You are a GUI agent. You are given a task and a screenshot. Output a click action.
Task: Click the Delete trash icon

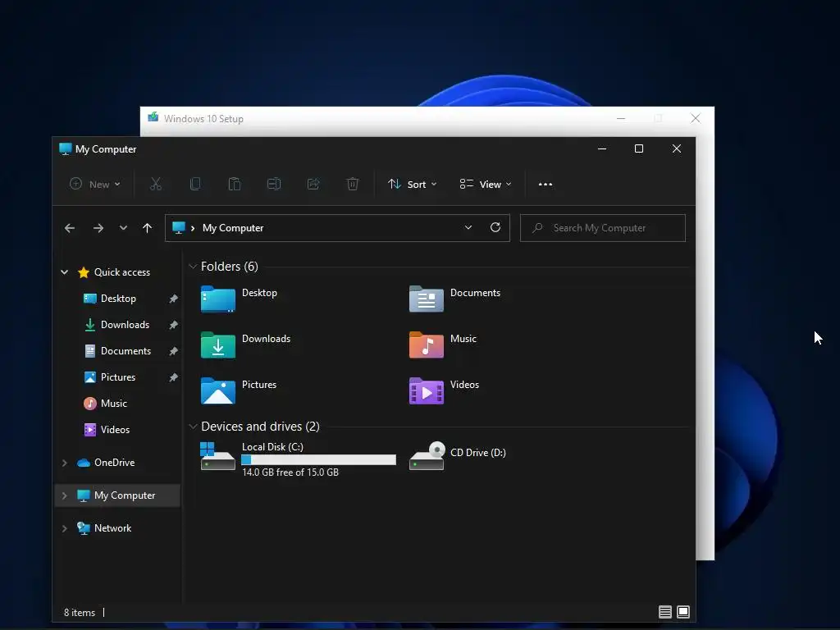click(353, 185)
